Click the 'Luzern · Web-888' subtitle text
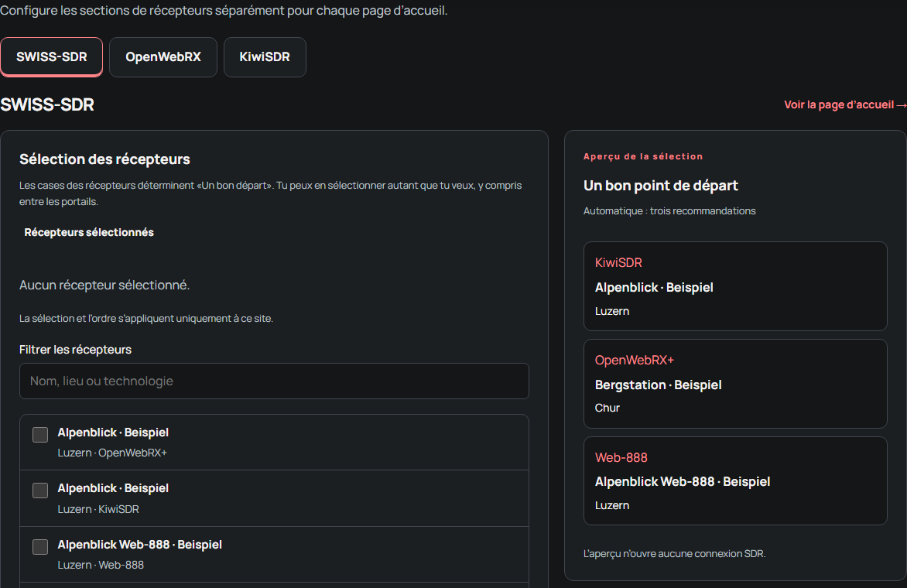 pyautogui.click(x=101, y=565)
